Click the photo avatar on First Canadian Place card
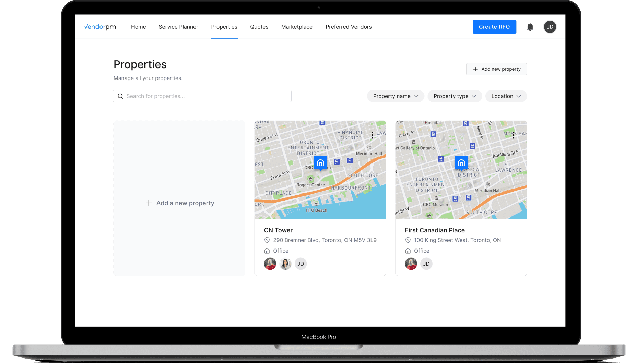 pyautogui.click(x=411, y=264)
